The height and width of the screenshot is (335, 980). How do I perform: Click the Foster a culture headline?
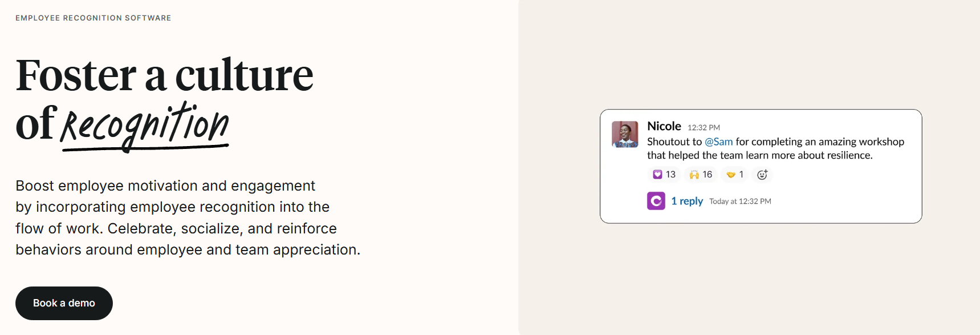[x=165, y=75]
